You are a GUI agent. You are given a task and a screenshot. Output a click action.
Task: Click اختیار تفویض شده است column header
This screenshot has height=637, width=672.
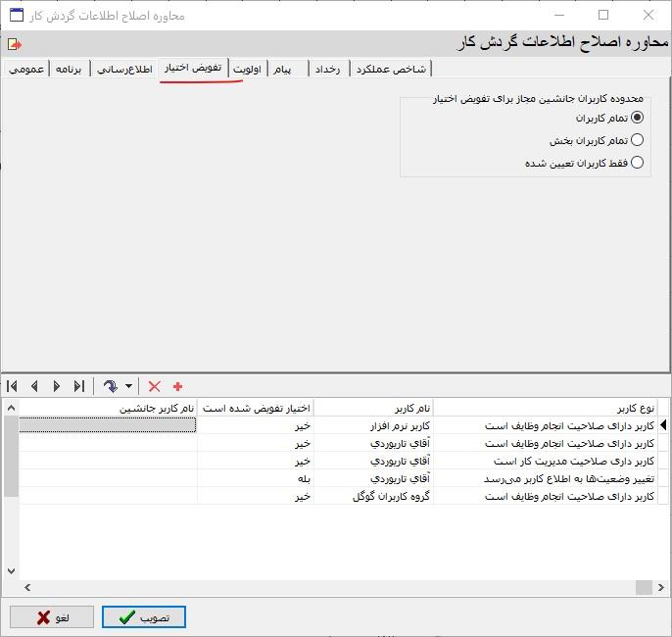click(256, 408)
